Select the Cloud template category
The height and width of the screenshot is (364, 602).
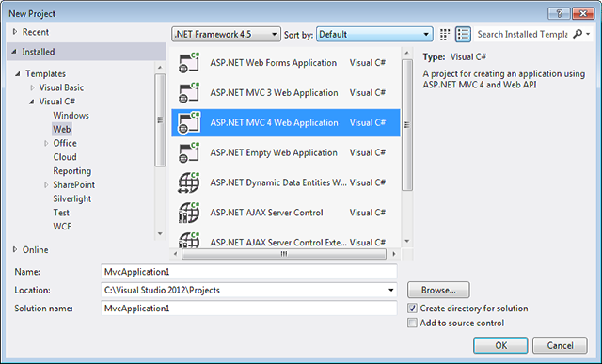click(x=65, y=157)
